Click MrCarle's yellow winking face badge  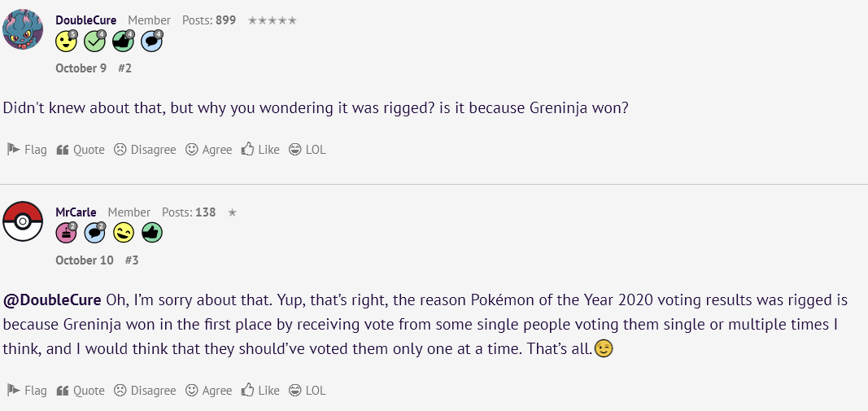[x=123, y=234]
